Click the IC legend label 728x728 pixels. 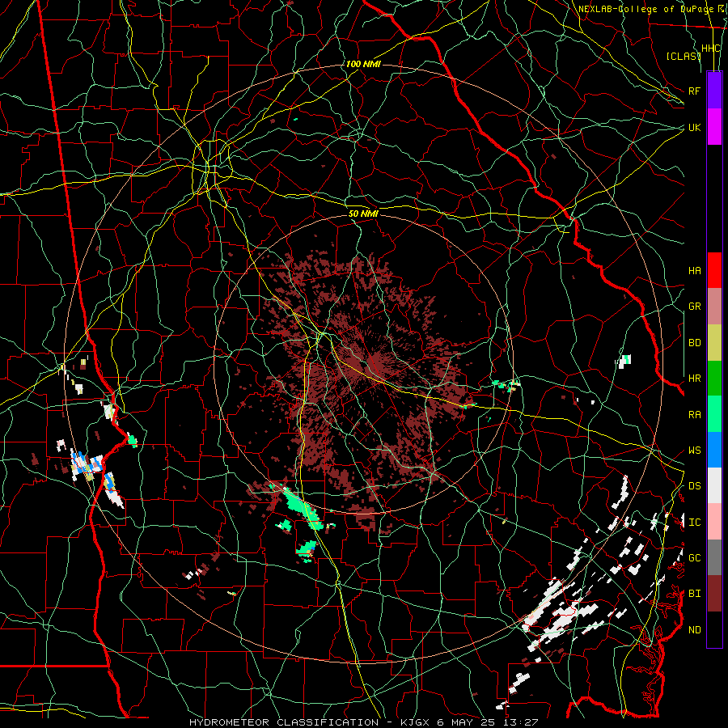click(x=694, y=523)
